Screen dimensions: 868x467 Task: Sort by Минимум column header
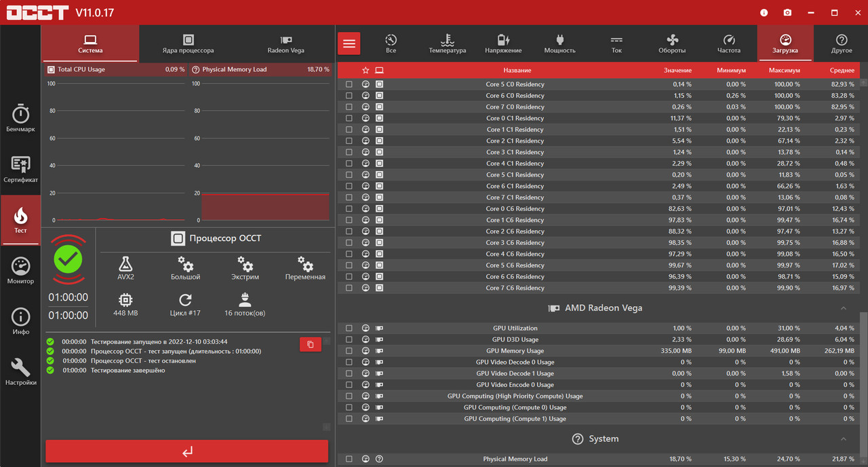point(731,71)
